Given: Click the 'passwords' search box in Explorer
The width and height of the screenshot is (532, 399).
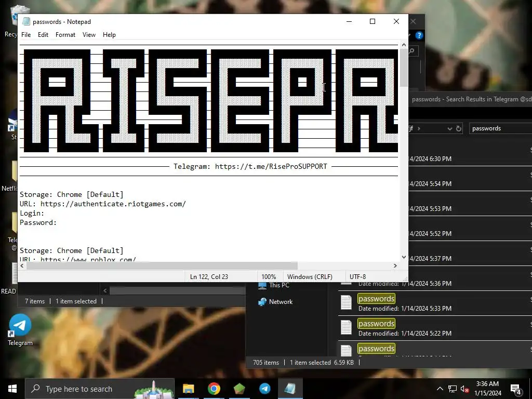Looking at the screenshot, I should coord(500,128).
